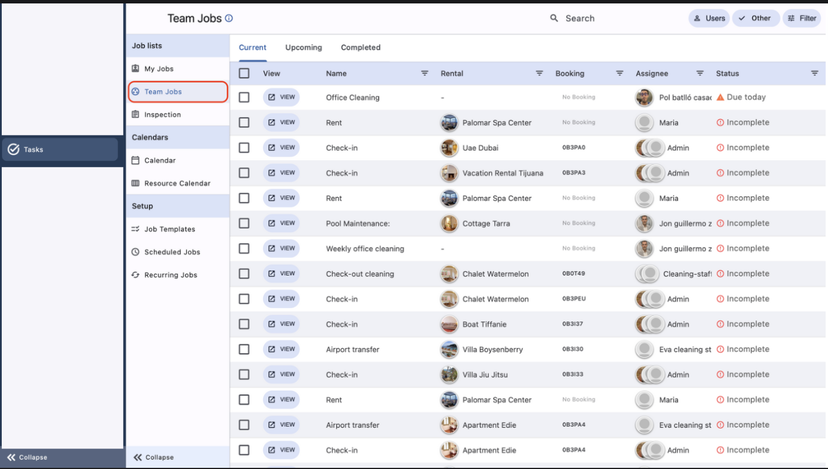Click View button for Office Cleaning job
The image size is (828, 469).
tap(281, 98)
